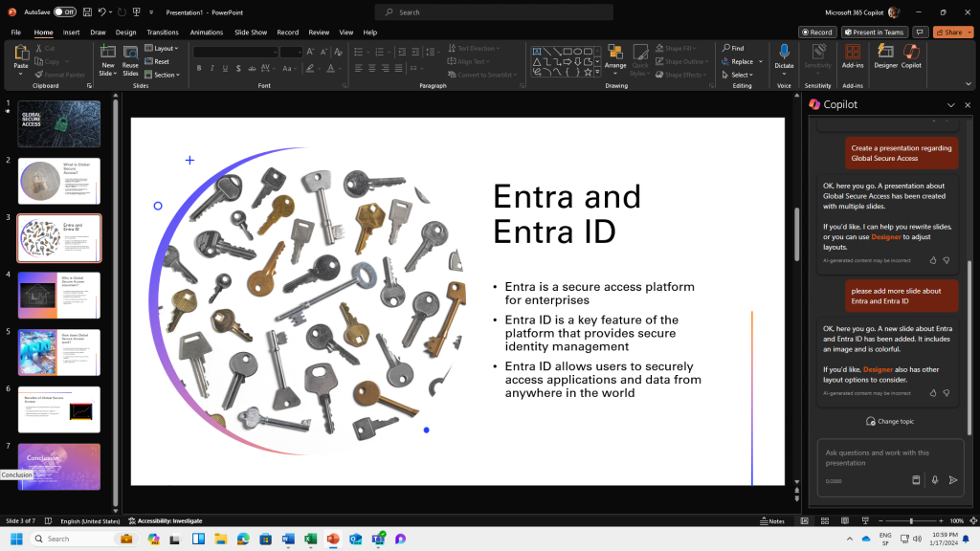Switch to Normal view in status bar
This screenshot has height=551, width=980.
click(804, 520)
